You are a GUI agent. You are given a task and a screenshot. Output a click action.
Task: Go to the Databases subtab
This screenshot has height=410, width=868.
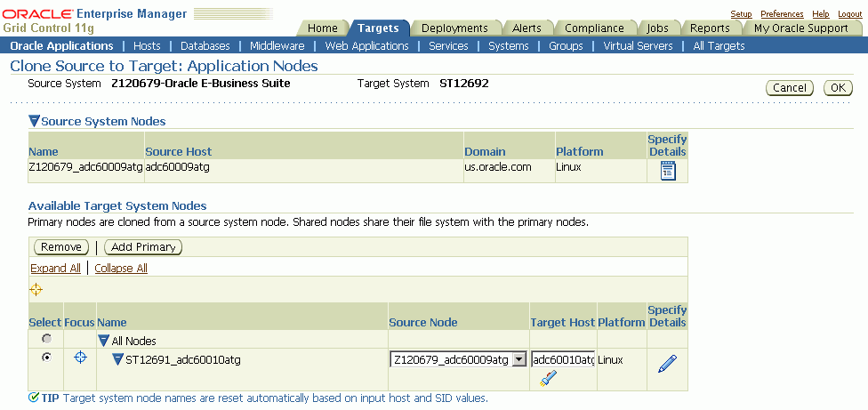click(x=205, y=46)
